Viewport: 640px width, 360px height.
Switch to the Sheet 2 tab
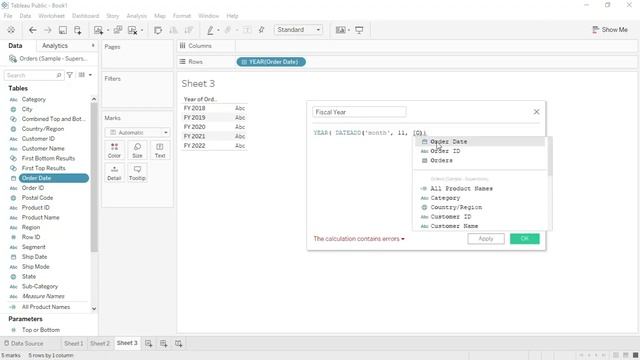100,343
